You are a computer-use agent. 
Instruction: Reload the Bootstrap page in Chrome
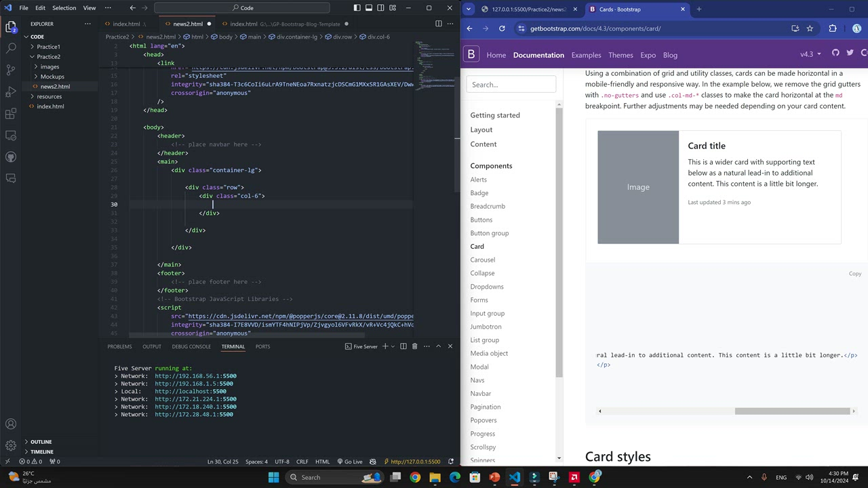coord(502,28)
